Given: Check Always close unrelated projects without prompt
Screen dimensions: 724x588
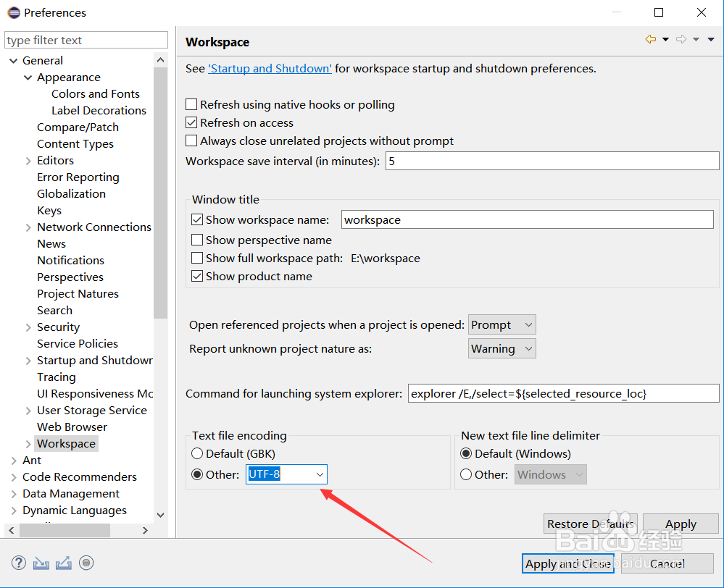Looking at the screenshot, I should point(191,140).
